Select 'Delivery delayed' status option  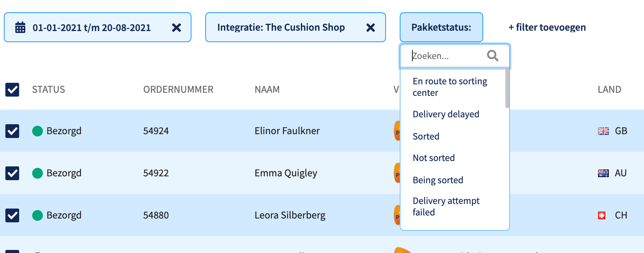446,114
